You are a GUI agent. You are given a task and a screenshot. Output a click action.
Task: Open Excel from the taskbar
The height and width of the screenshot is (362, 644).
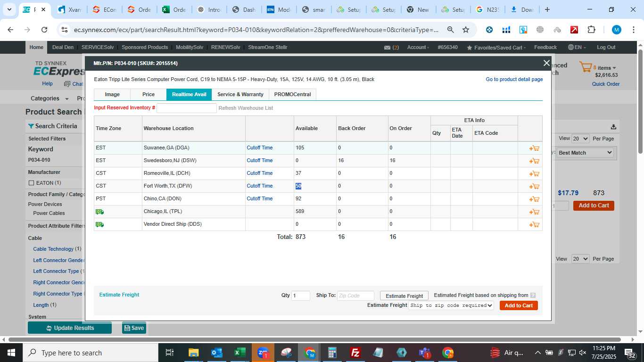click(x=240, y=353)
